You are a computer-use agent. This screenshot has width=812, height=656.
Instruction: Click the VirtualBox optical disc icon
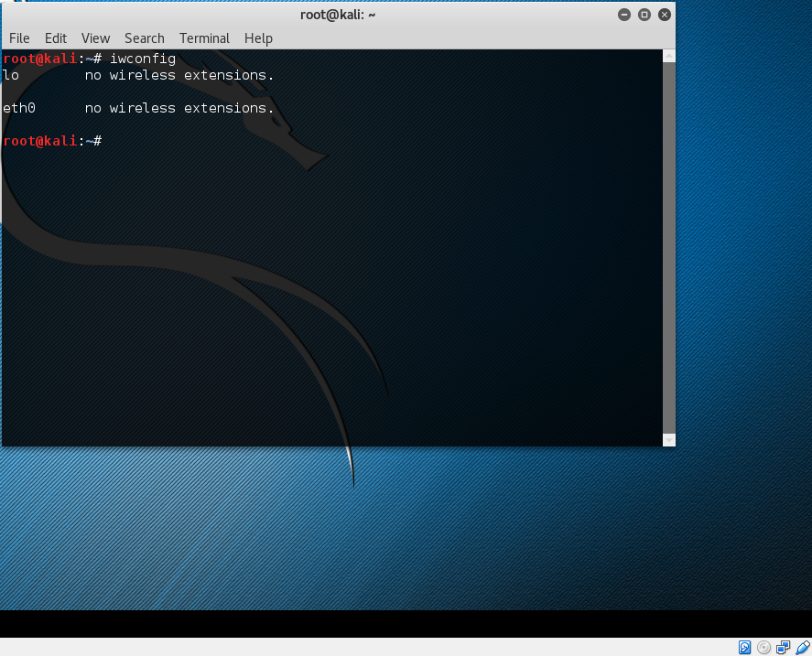[x=763, y=647]
